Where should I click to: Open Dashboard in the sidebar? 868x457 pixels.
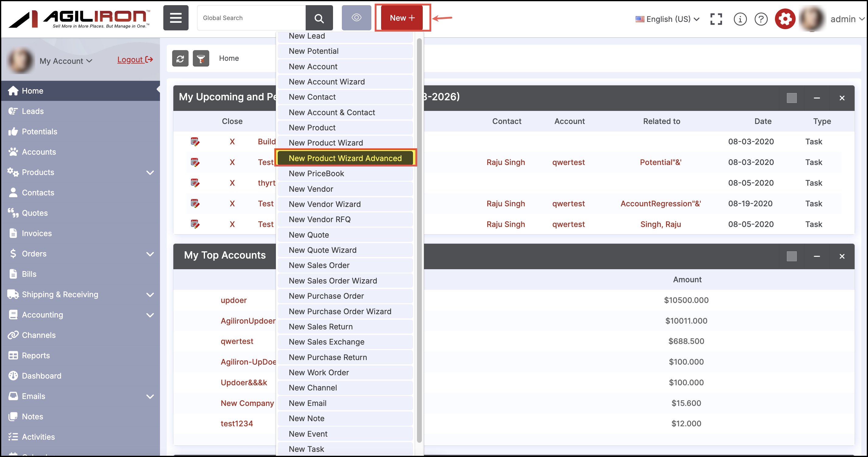80,376
